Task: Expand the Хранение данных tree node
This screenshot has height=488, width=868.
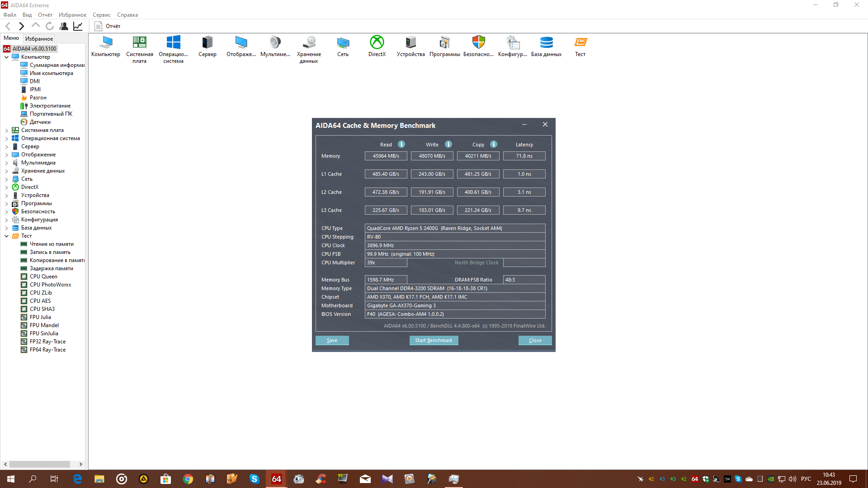Action: [x=7, y=171]
